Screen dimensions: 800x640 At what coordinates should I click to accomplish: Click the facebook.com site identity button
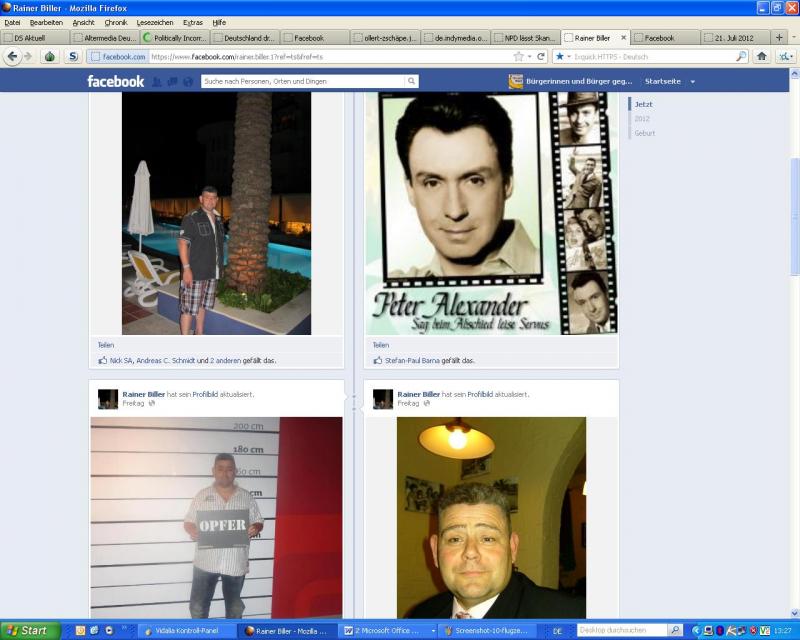click(x=118, y=56)
